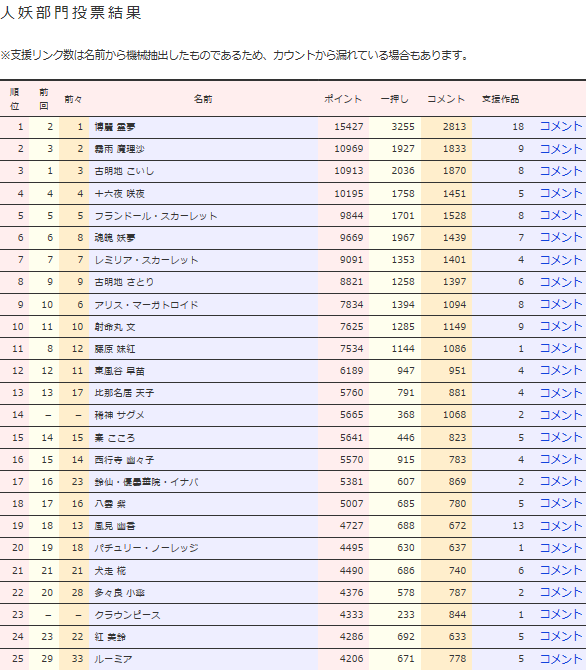Open コメント link for アリス・マーガトロイド
The height and width of the screenshot is (670, 586).
coord(561,304)
